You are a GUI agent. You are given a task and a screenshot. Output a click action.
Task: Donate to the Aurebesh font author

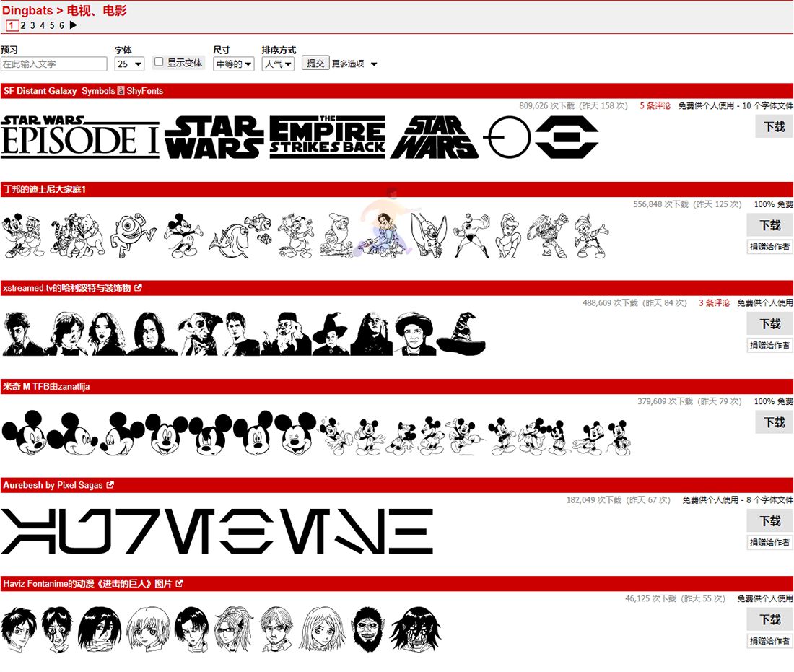(769, 542)
